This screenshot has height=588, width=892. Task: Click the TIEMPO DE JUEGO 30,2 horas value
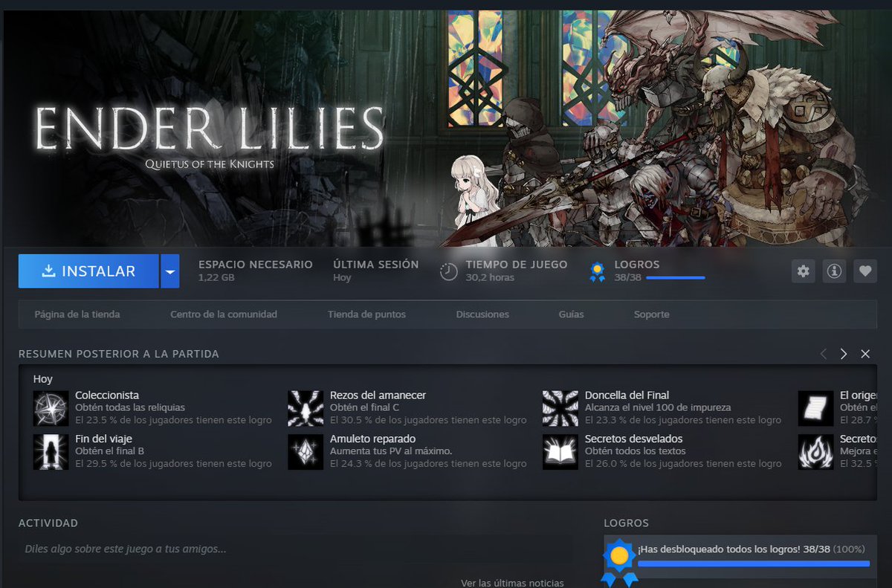point(491,277)
